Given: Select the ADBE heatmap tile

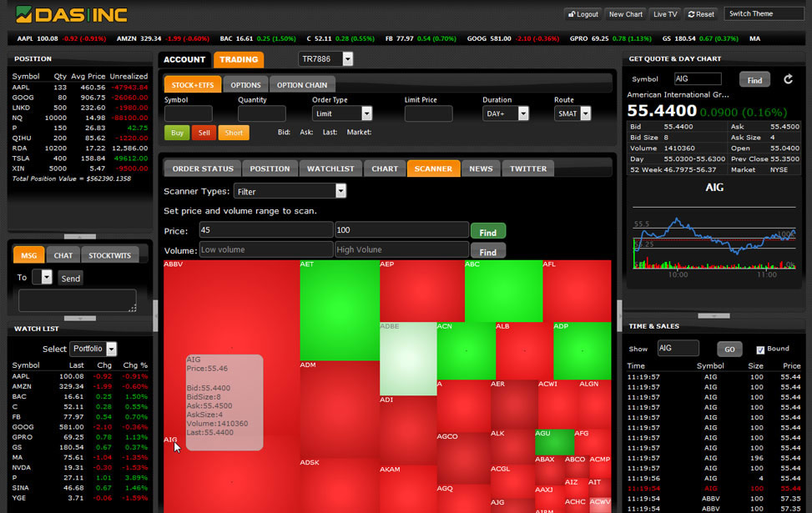Looking at the screenshot, I should tap(408, 359).
